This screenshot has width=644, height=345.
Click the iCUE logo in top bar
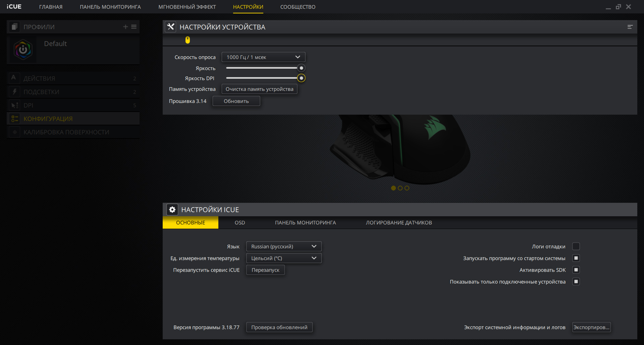tap(14, 7)
